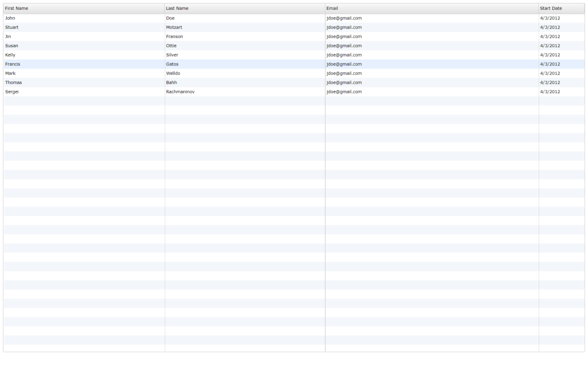Click the last name 'Ottie'

tap(171, 46)
